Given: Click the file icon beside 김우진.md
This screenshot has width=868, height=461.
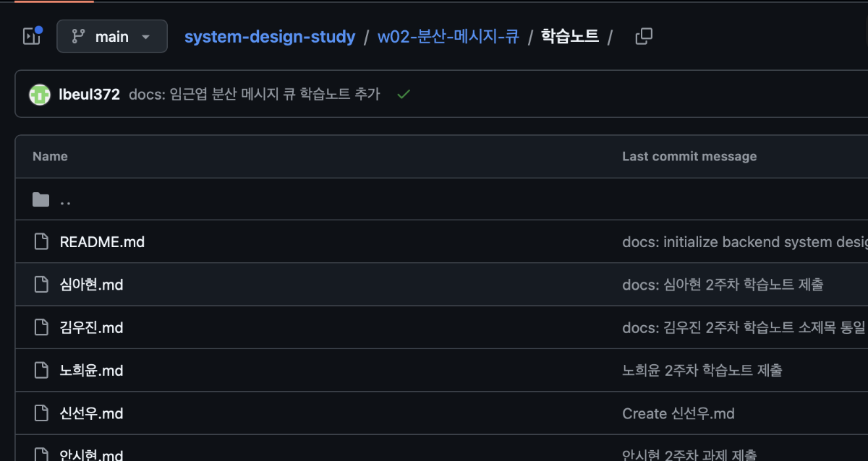Looking at the screenshot, I should (41, 327).
